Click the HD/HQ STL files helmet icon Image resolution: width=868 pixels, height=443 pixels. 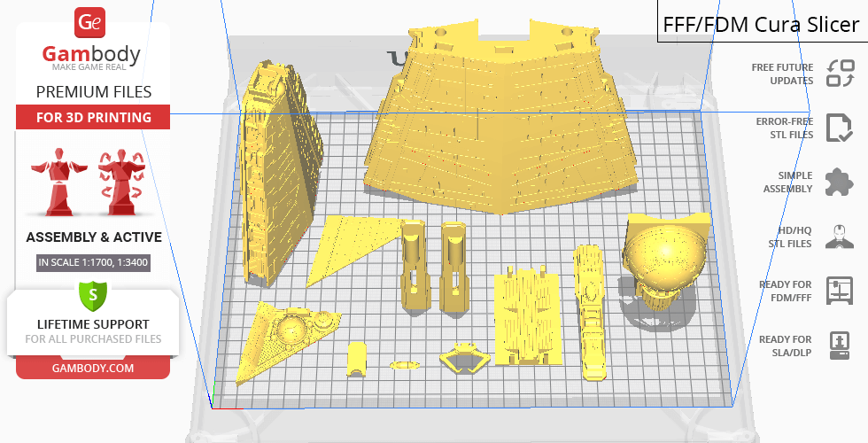[x=840, y=237]
